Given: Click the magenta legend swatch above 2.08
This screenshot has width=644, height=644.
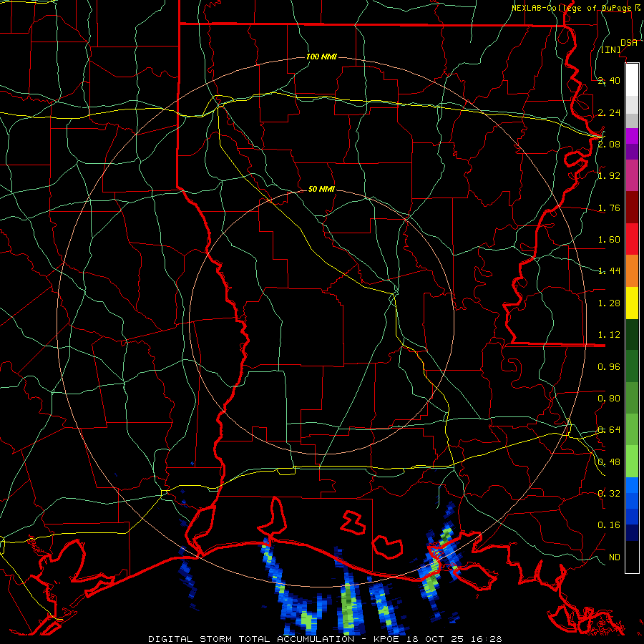Looking at the screenshot, I should (632, 136).
